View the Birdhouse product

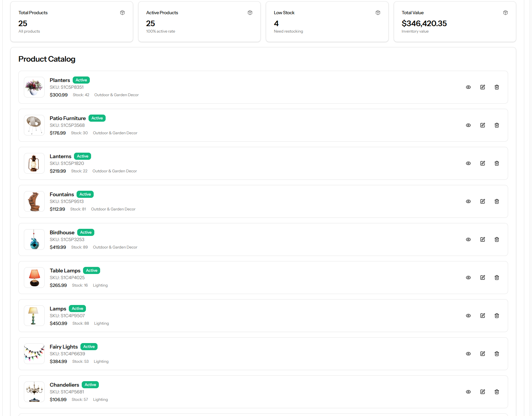pyautogui.click(x=468, y=239)
